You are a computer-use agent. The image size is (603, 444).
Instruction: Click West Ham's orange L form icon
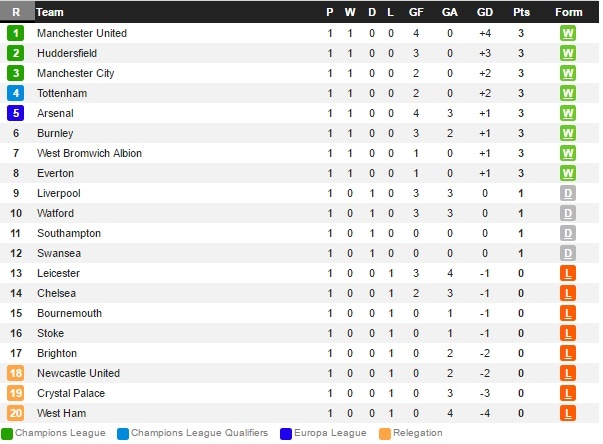(x=568, y=413)
